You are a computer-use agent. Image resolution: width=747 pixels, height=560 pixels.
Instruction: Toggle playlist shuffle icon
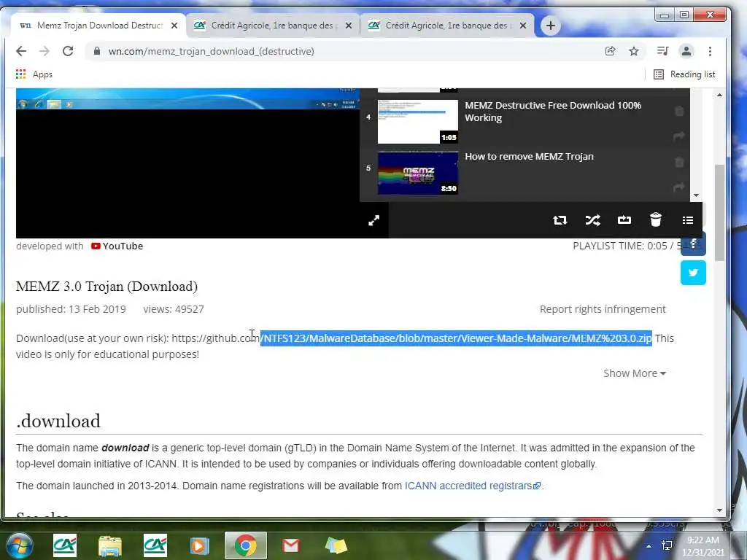pyautogui.click(x=592, y=220)
